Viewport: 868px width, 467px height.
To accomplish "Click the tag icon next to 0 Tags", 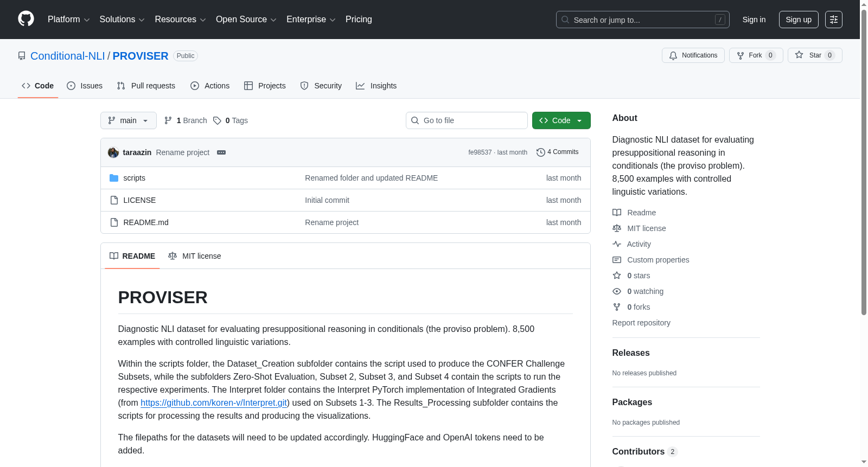I will [217, 120].
